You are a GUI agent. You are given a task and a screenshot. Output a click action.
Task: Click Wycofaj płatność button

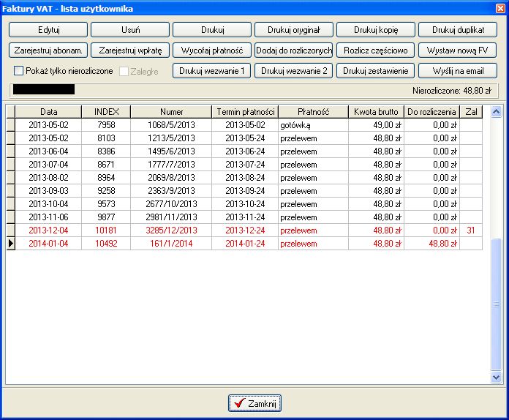212,50
